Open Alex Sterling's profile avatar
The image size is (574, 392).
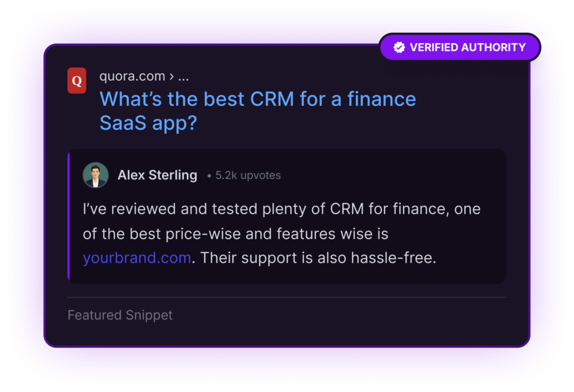click(x=96, y=175)
